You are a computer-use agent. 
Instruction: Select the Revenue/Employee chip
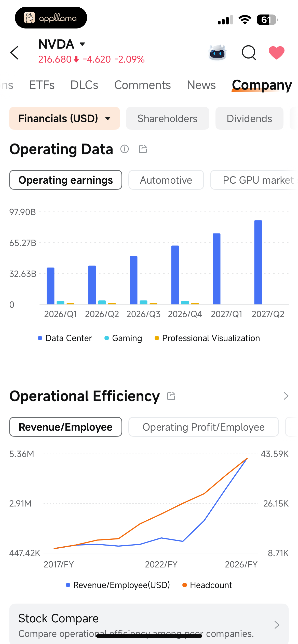(66, 427)
